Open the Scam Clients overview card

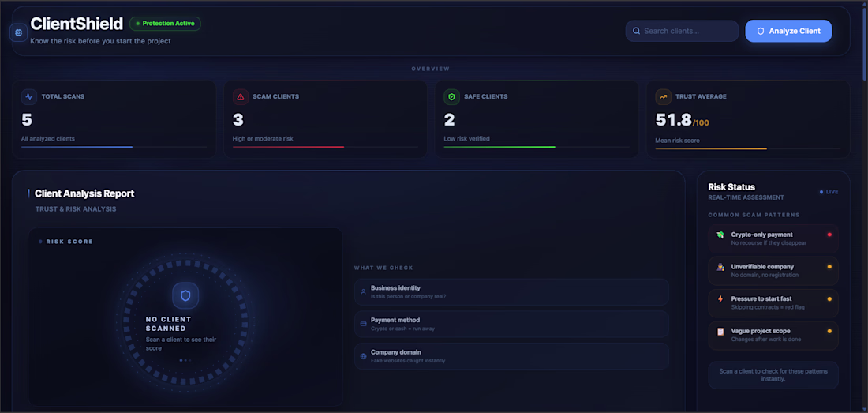(325, 119)
